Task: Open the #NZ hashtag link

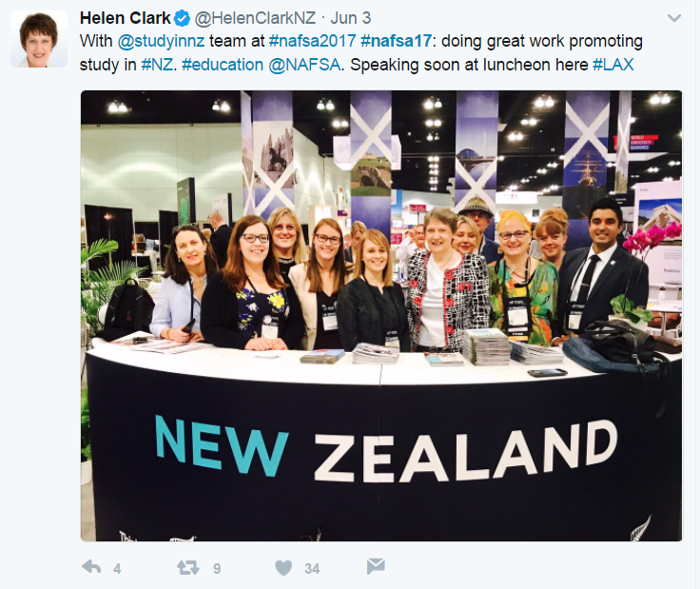Action: (157, 65)
